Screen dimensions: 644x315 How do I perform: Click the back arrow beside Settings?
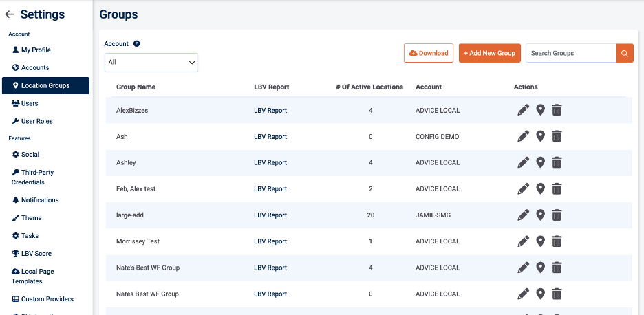[10, 14]
